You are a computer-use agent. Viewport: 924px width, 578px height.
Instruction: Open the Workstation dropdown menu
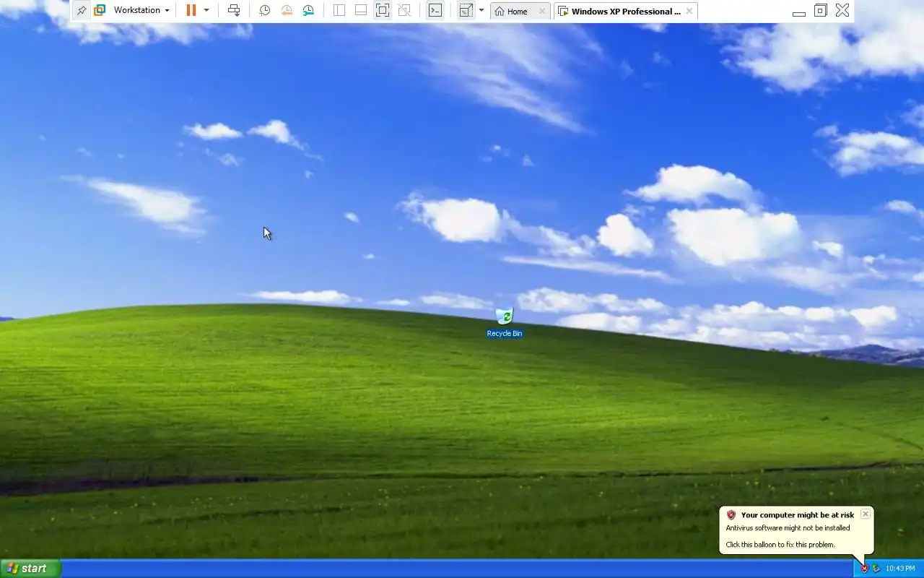click(141, 10)
